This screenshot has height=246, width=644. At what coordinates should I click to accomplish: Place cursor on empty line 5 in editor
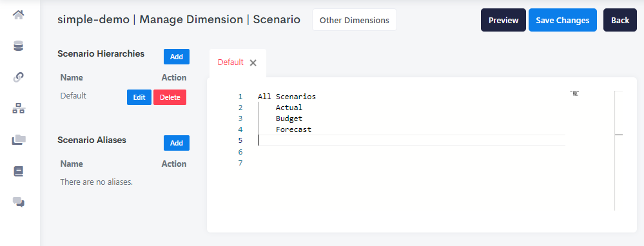(x=411, y=140)
